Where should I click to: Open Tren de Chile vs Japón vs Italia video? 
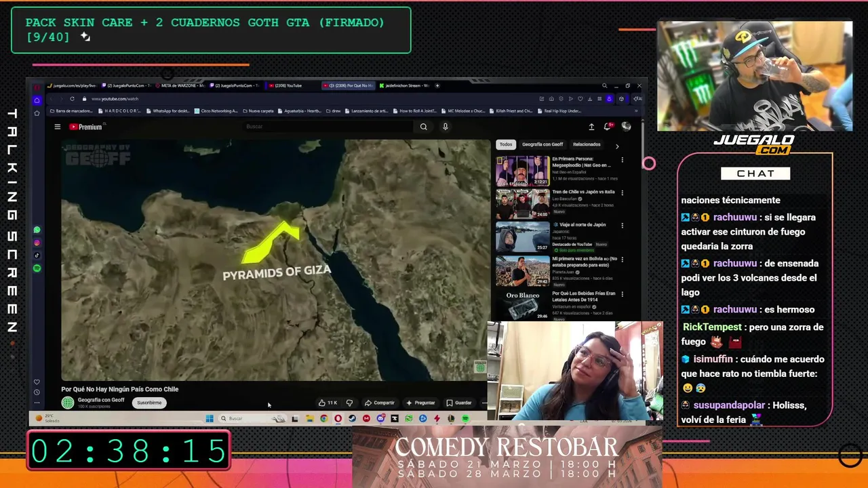click(x=522, y=203)
